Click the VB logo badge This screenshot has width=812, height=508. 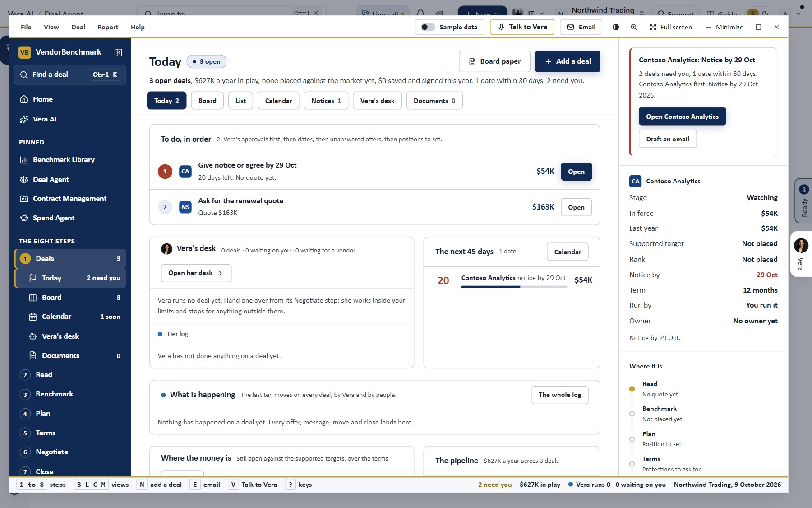click(24, 52)
